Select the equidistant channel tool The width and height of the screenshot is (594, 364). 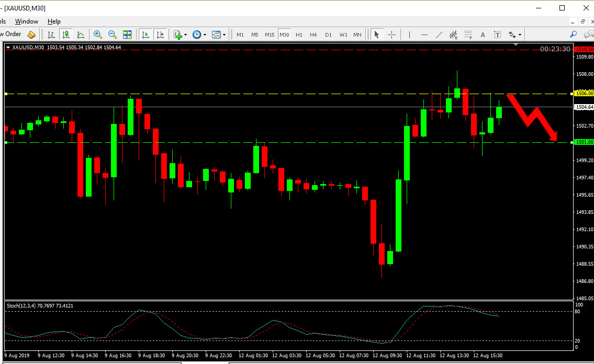(453, 35)
